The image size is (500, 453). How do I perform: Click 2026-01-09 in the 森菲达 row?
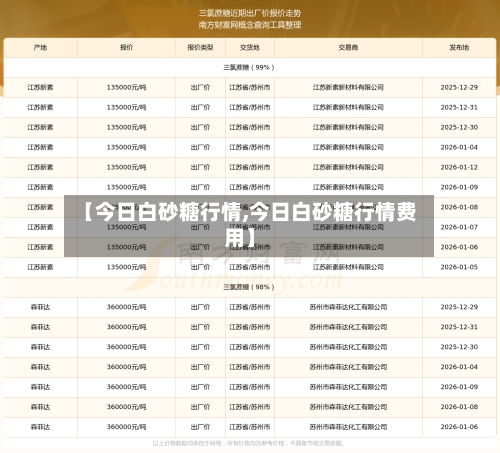coord(459,387)
